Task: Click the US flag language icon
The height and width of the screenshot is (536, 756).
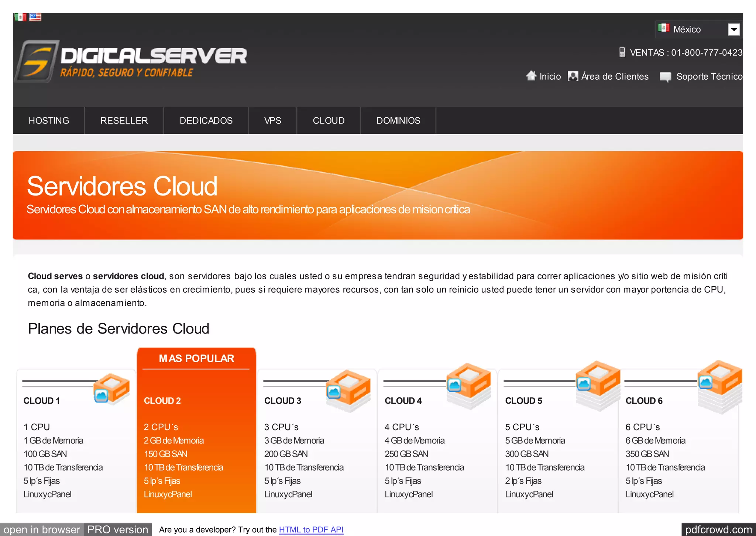Action: tap(35, 17)
